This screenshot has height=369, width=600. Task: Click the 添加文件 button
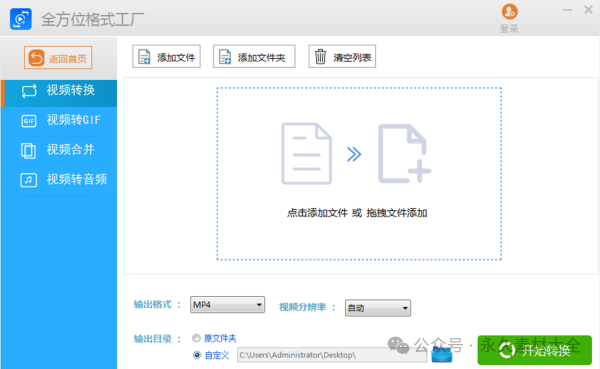pyautogui.click(x=166, y=57)
